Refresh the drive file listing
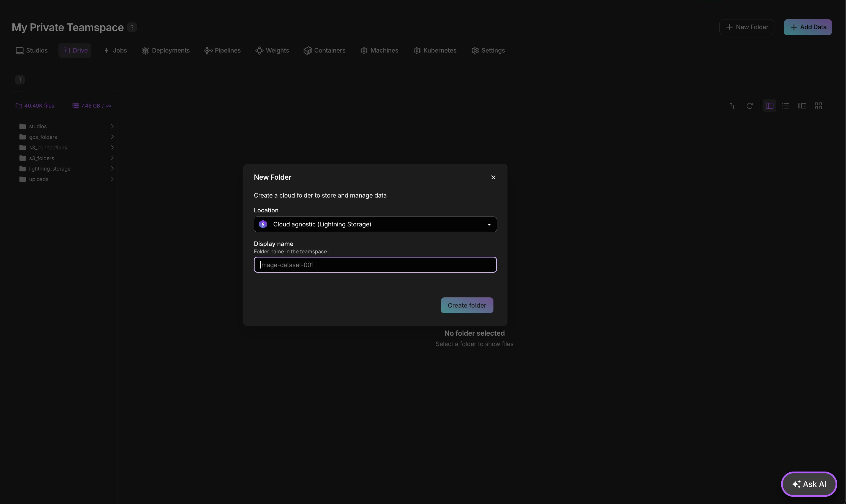Image resolution: width=846 pixels, height=504 pixels. point(749,106)
